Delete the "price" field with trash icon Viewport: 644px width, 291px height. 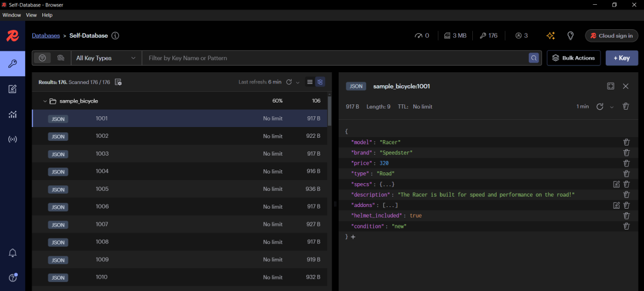(626, 163)
